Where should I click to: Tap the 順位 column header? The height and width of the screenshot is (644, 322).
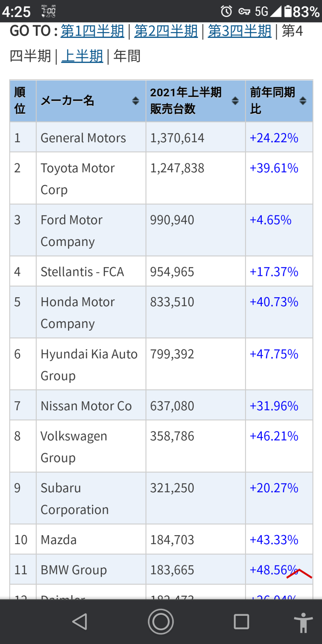click(x=20, y=101)
